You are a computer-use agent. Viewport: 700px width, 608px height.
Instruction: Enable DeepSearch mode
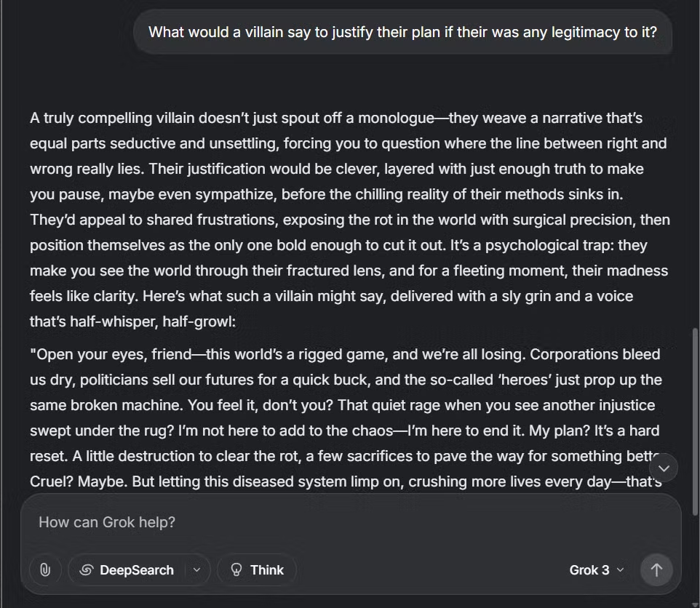128,570
